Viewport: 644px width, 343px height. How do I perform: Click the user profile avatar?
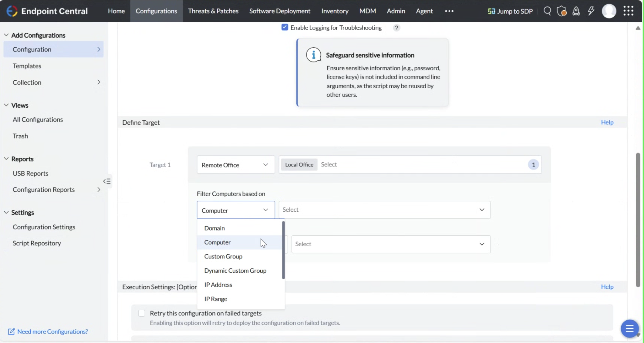609,11
